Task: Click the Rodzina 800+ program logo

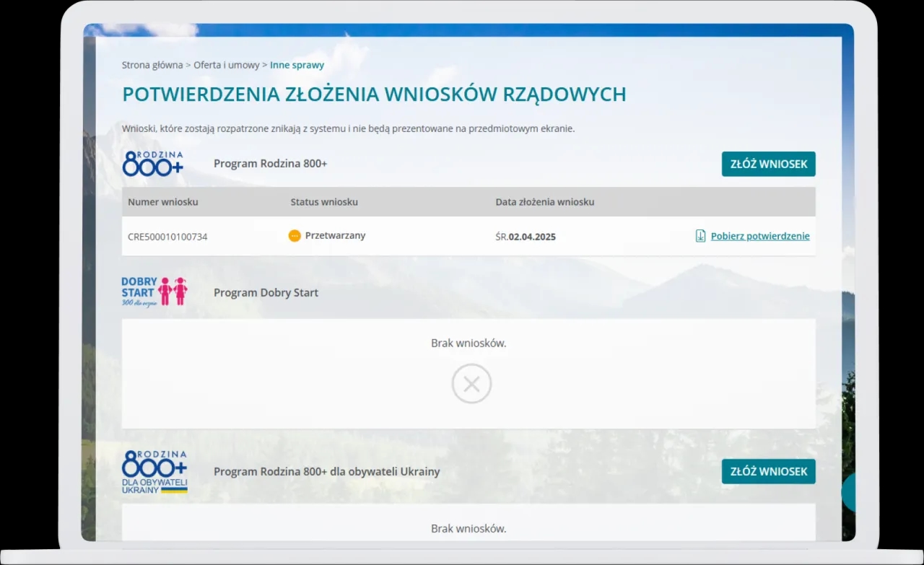Action: click(152, 162)
